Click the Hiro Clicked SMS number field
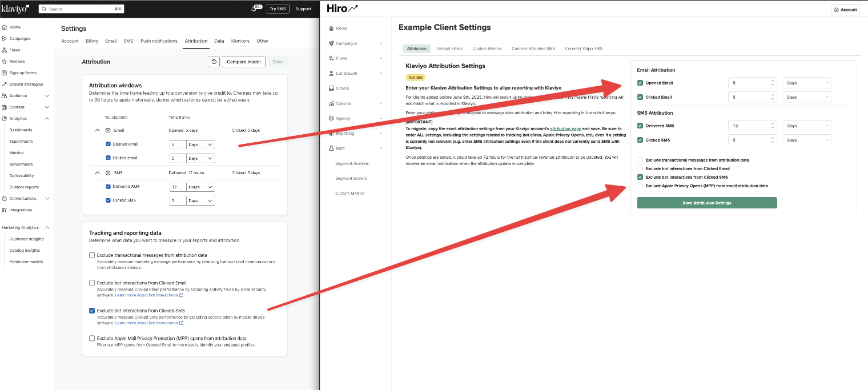The height and width of the screenshot is (390, 868). [x=753, y=140]
